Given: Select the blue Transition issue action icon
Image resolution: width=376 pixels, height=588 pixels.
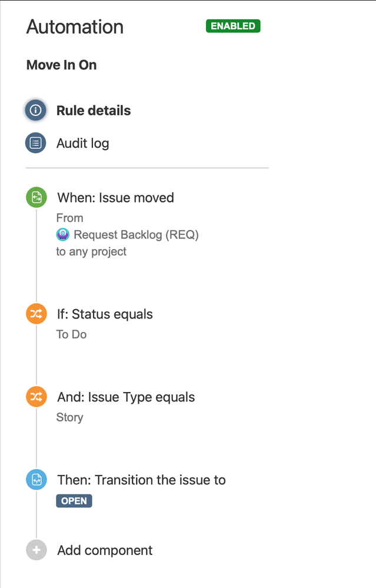Looking at the screenshot, I should click(x=36, y=480).
